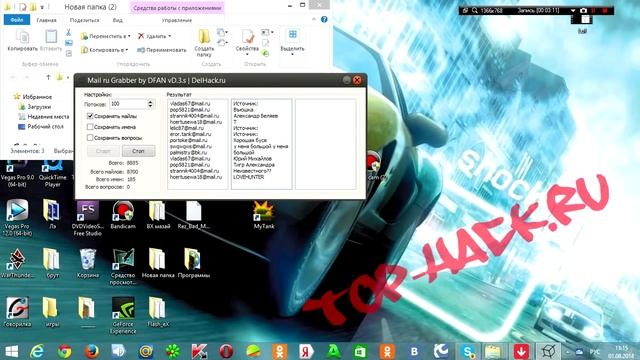Click the scissors Cut icon in Explorer ribbon
The image size is (640, 360).
[x=69, y=33]
